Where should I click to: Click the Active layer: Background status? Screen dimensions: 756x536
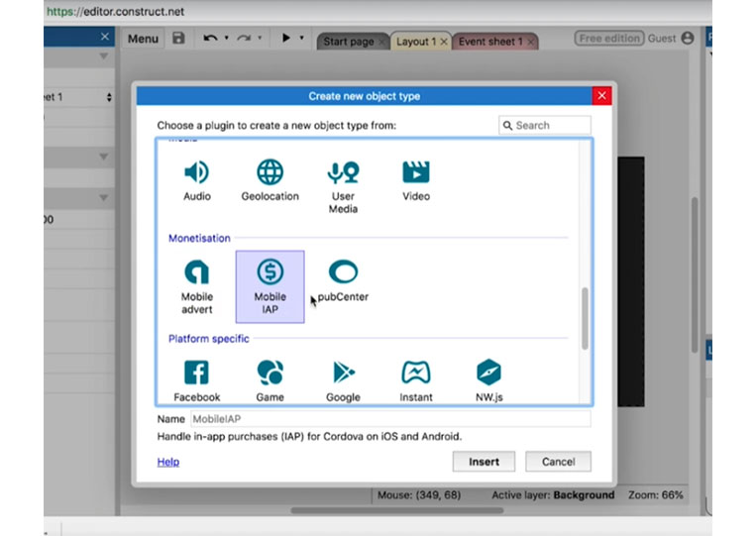(x=553, y=495)
